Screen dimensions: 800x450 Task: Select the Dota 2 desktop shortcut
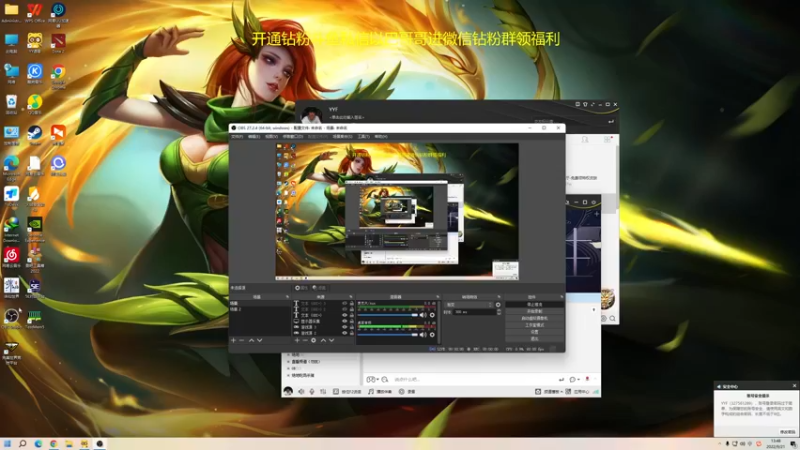(x=58, y=43)
